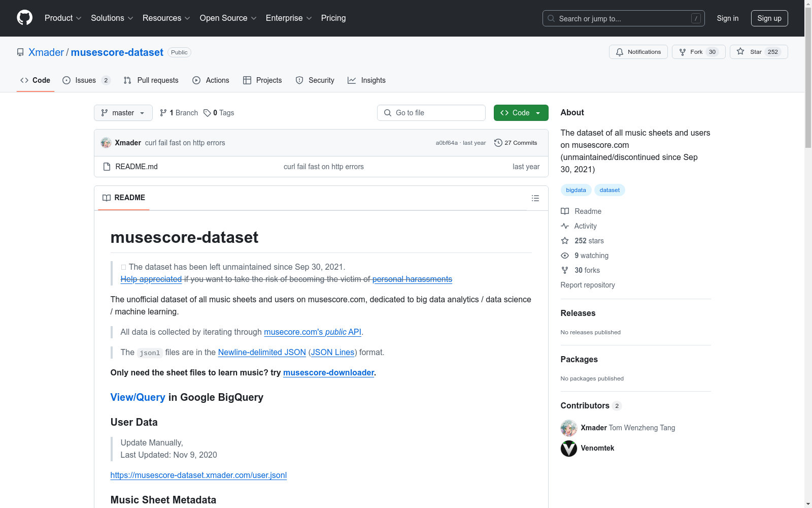Expand the Resources menu
Screen dimensions: 812x508
tap(166, 18)
